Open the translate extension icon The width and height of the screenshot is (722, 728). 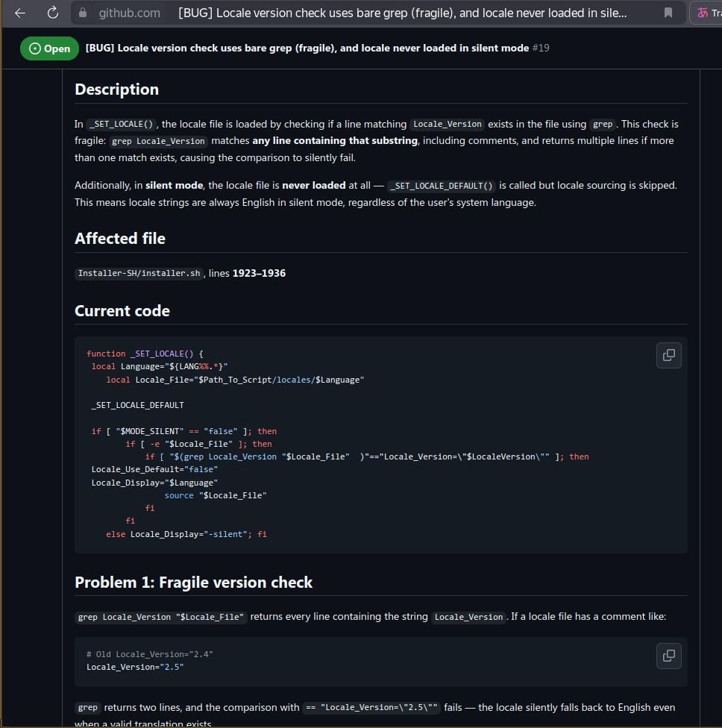pyautogui.click(x=703, y=13)
